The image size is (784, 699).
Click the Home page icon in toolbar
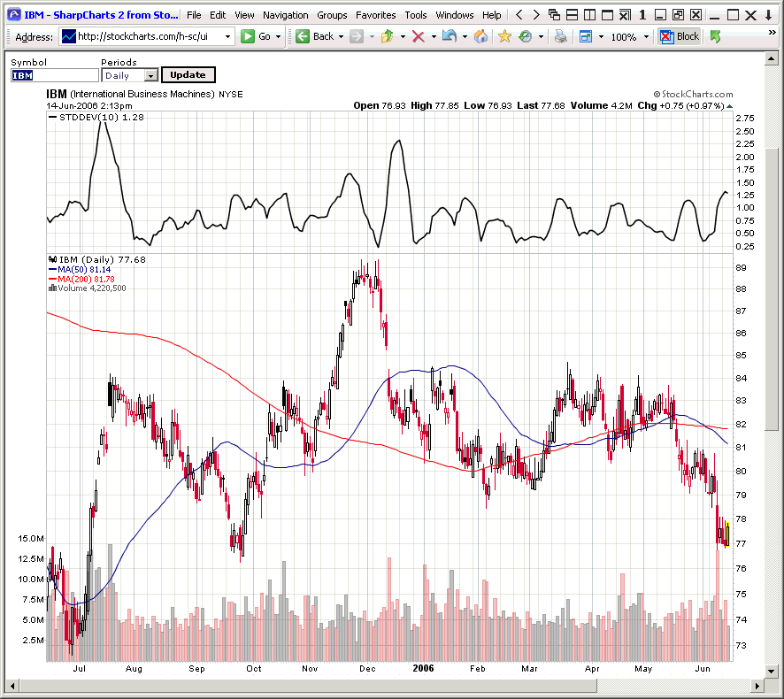[x=480, y=36]
